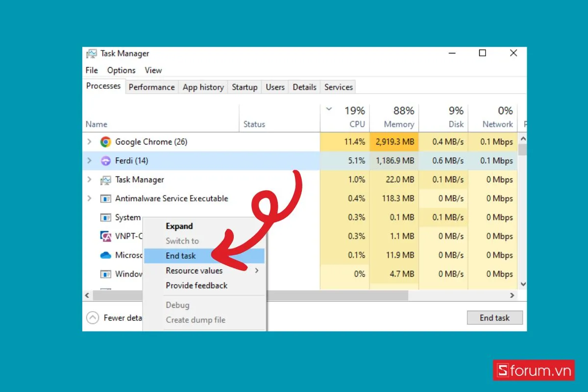Open the Resource values submenu
Viewport: 588px width, 392px height.
coord(194,270)
